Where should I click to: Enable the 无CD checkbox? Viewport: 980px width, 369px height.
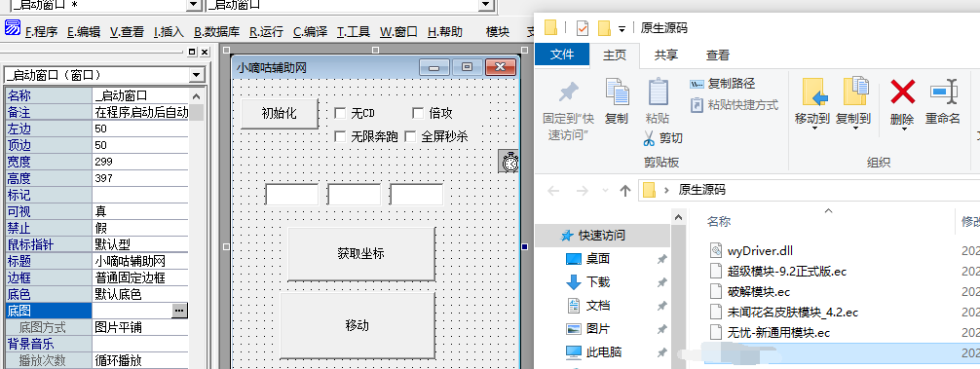(x=340, y=113)
